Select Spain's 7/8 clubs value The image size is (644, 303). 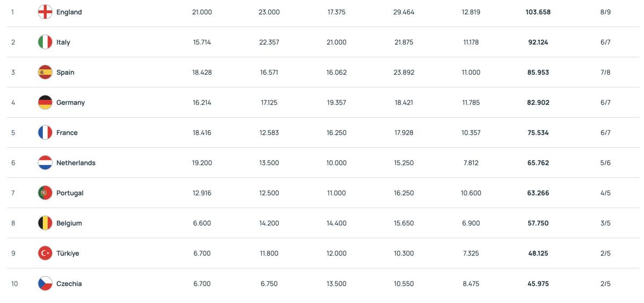605,72
